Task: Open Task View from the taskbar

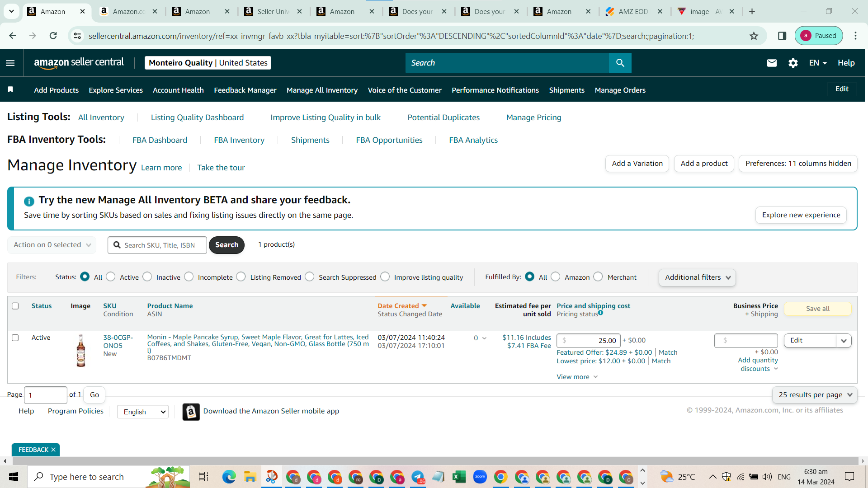Action: [x=203, y=477]
